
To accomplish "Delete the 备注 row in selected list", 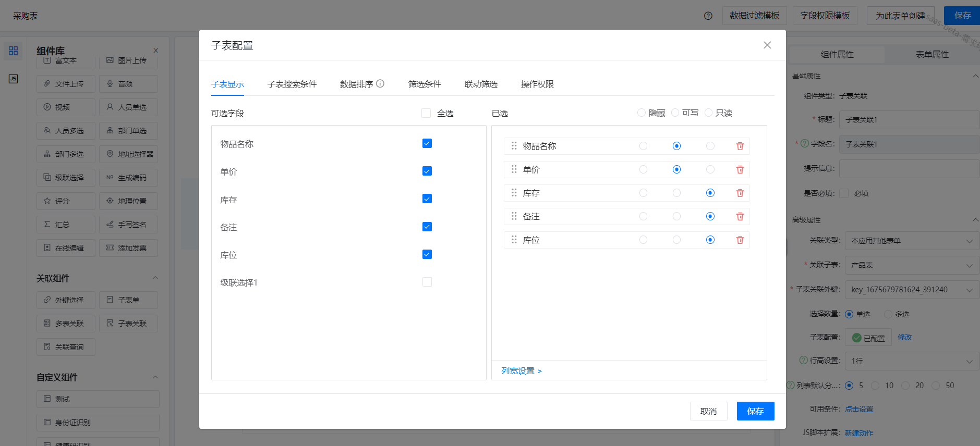I will (x=740, y=217).
